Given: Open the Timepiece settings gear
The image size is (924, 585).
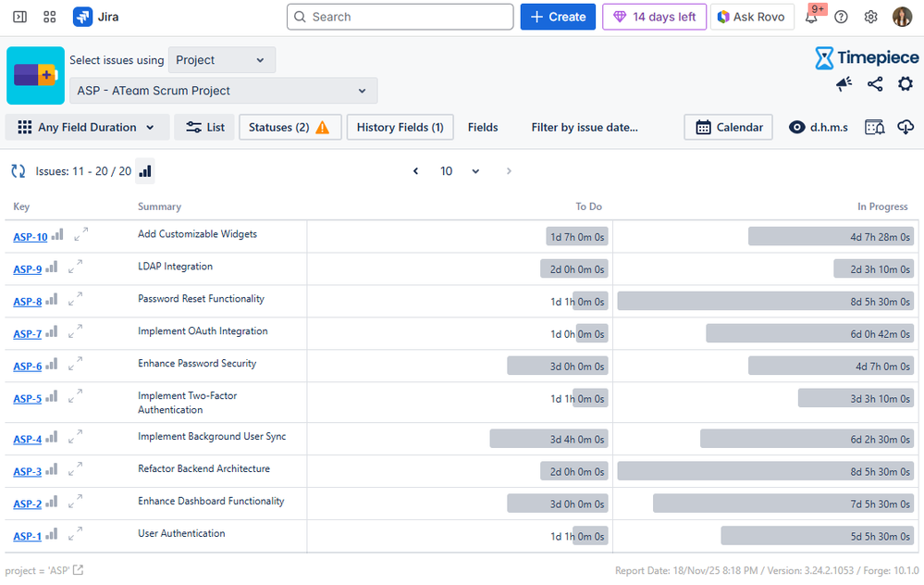Looking at the screenshot, I should [x=905, y=84].
